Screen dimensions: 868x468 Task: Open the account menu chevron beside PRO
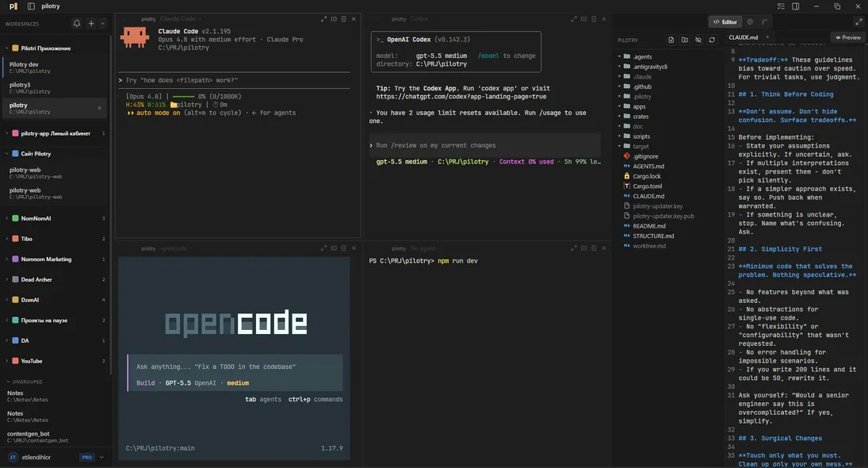tap(101, 458)
